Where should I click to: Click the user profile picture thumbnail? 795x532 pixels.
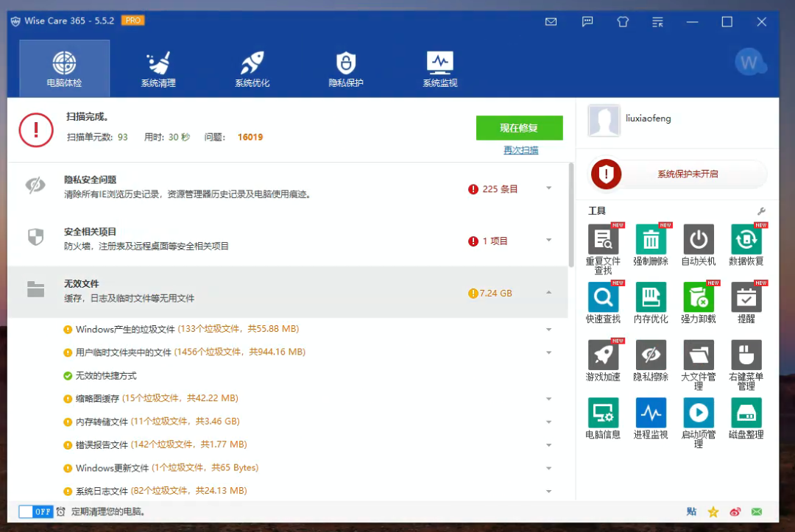point(604,120)
